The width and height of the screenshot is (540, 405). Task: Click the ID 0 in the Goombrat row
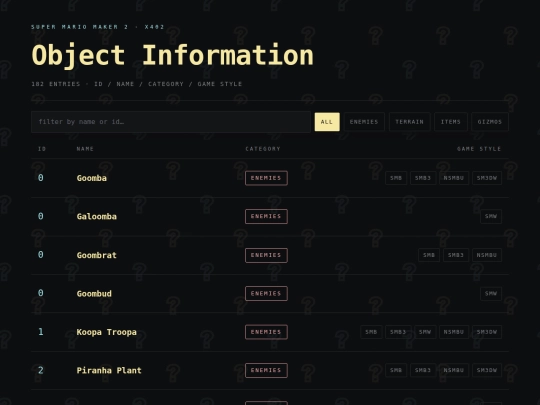coord(41,255)
